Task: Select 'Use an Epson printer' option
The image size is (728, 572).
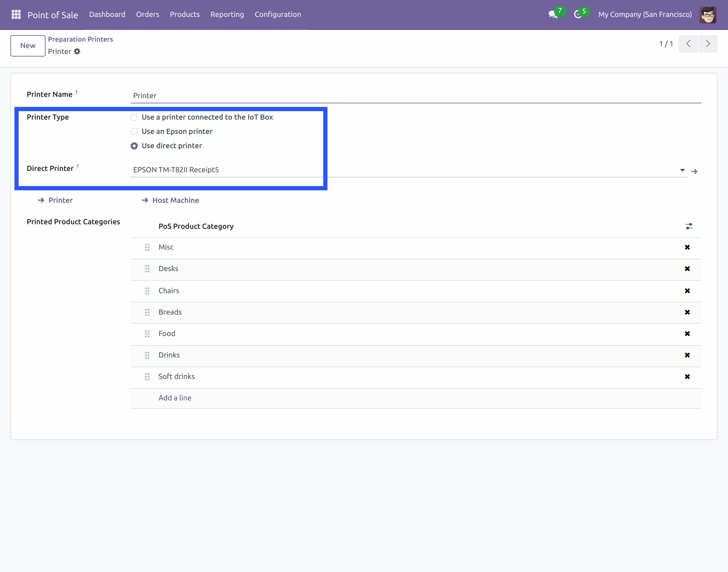Action: pyautogui.click(x=134, y=132)
